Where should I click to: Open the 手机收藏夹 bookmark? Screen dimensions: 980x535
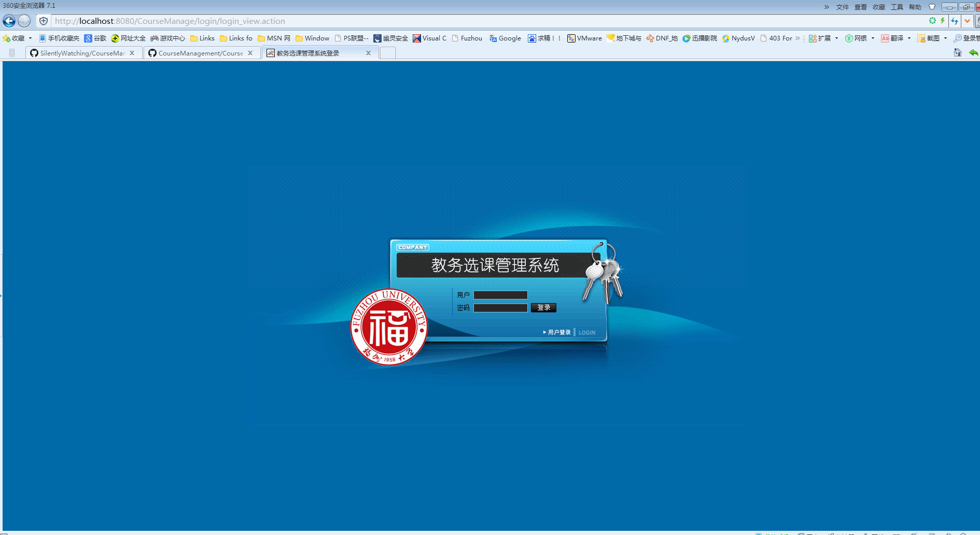click(x=59, y=38)
